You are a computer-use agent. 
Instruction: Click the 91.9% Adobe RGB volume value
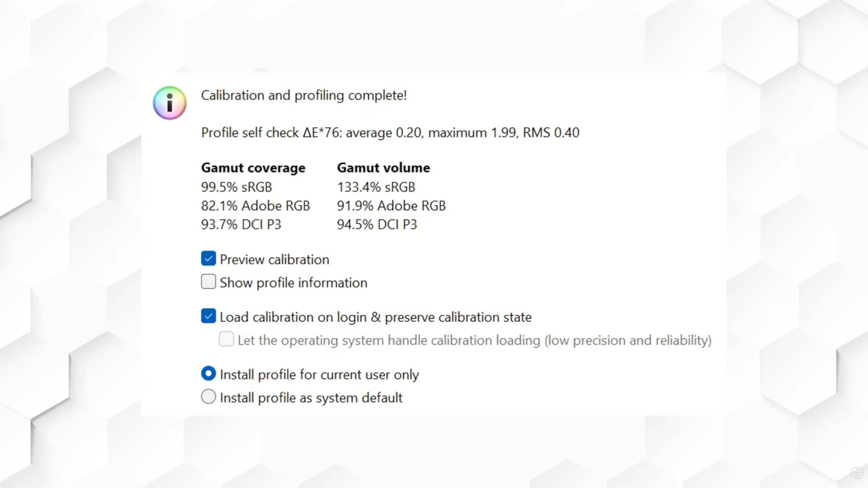(x=391, y=206)
